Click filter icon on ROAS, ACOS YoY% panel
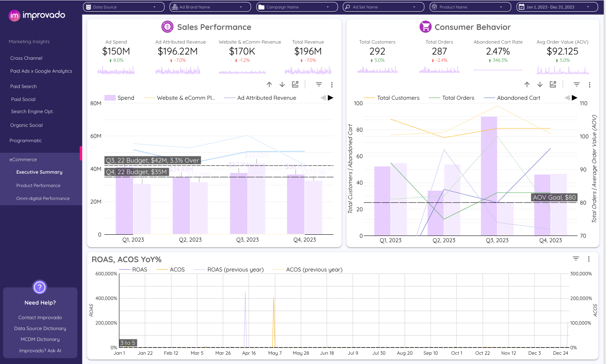 [x=576, y=259]
